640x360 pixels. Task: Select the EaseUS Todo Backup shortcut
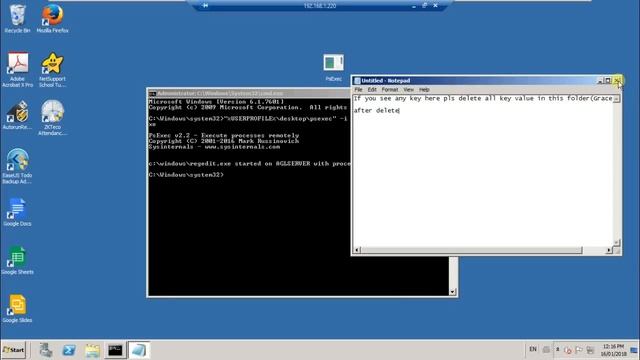coord(17,166)
